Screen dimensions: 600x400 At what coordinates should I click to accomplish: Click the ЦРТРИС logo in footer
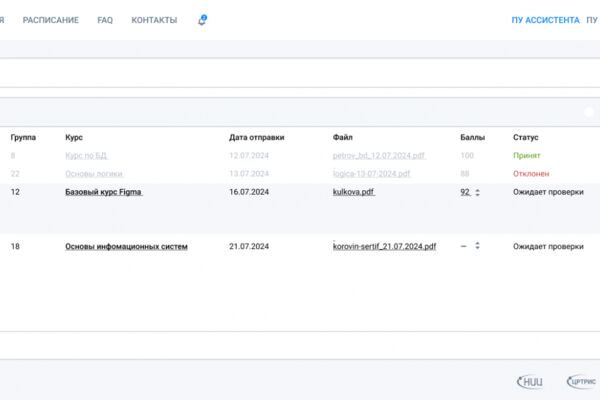[x=582, y=382]
